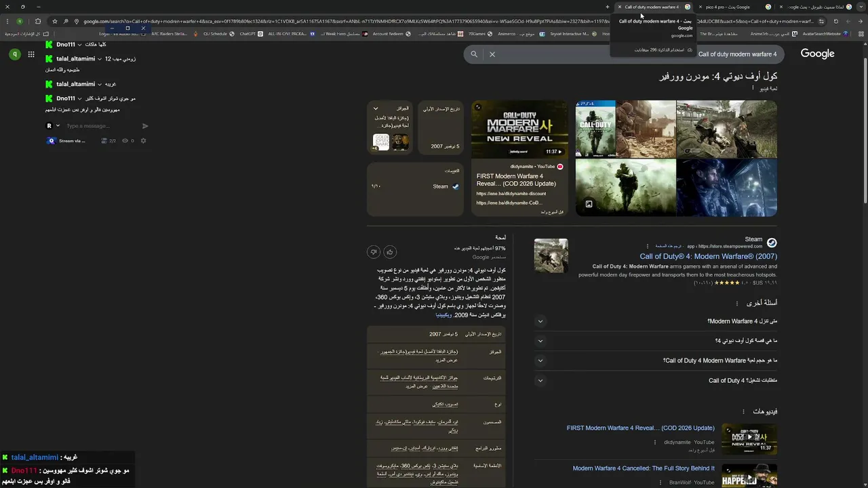Open three-dot menu next to related questions heading
This screenshot has height=488, width=868.
point(737,304)
